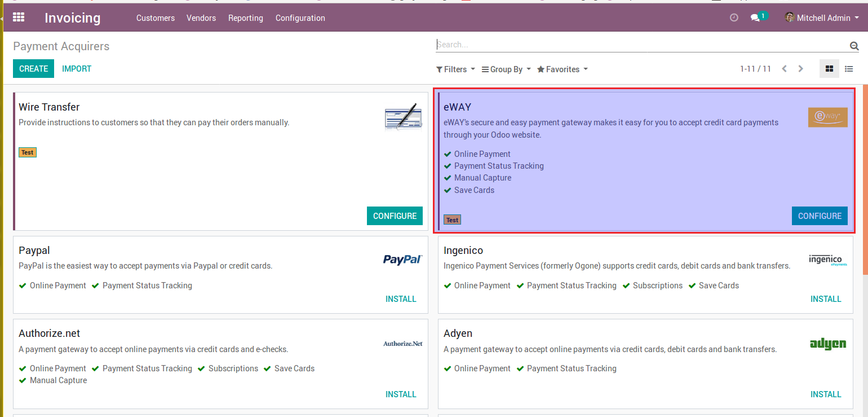Expand the Filters dropdown
868x417 pixels.
(455, 69)
